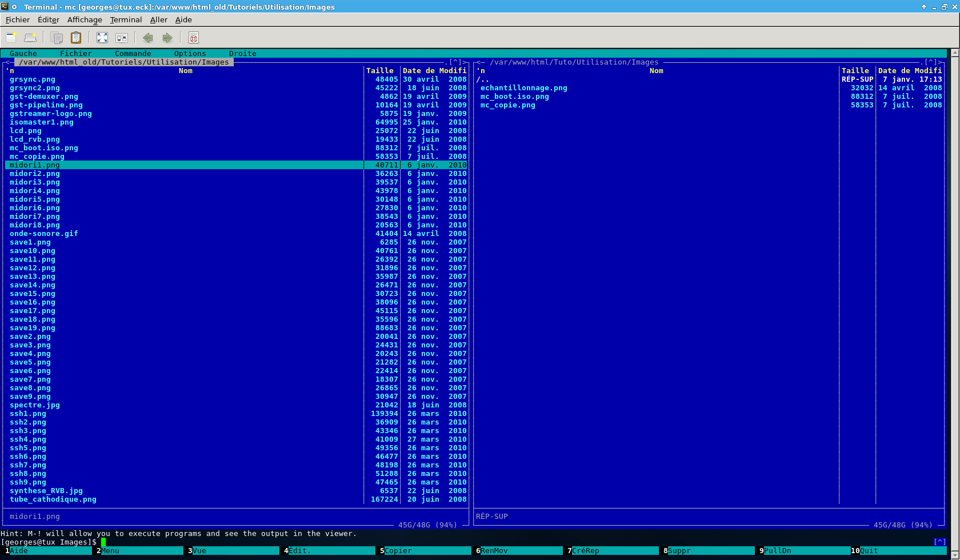Open mc Options menu
The image size is (960, 560).
(190, 54)
